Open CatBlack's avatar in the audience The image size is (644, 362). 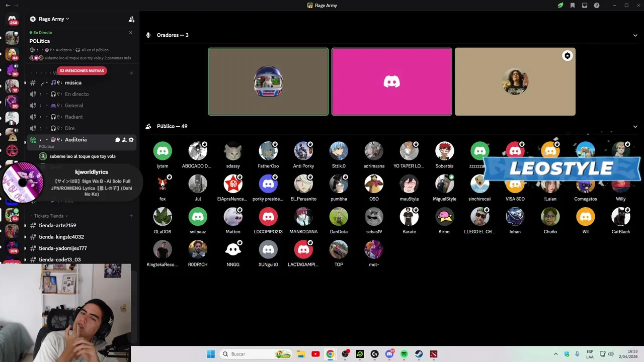coord(620,217)
